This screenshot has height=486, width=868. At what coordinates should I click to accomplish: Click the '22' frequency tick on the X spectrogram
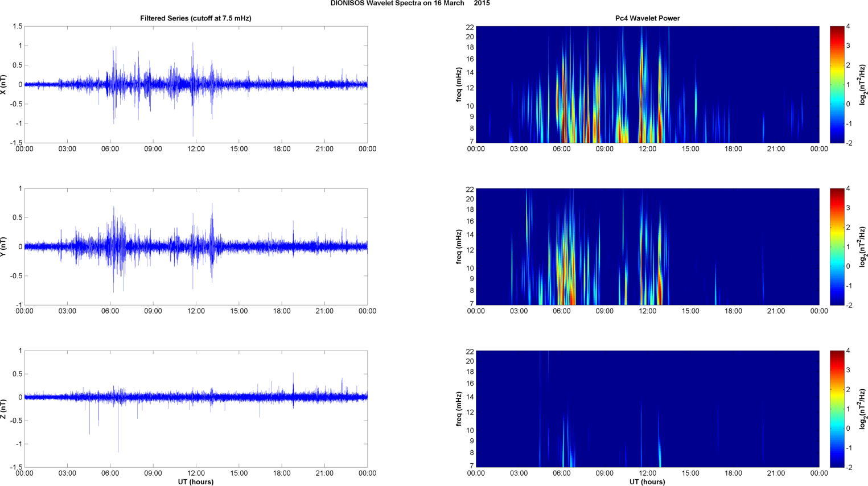470,27
